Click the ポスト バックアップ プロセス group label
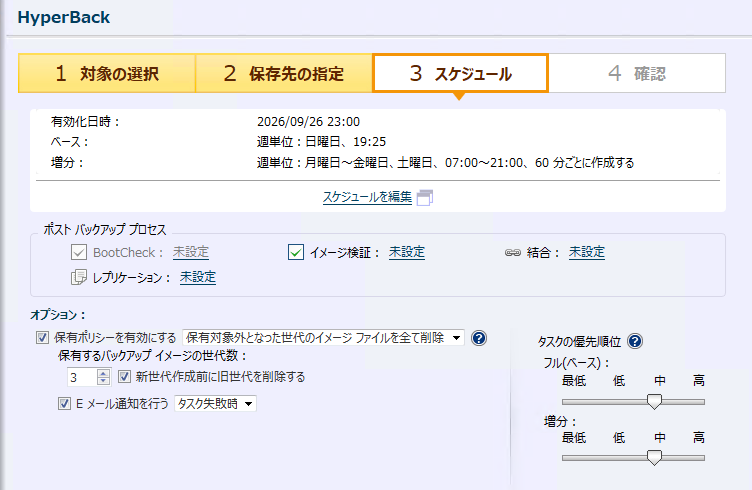The height and width of the screenshot is (490, 752). click(x=105, y=230)
